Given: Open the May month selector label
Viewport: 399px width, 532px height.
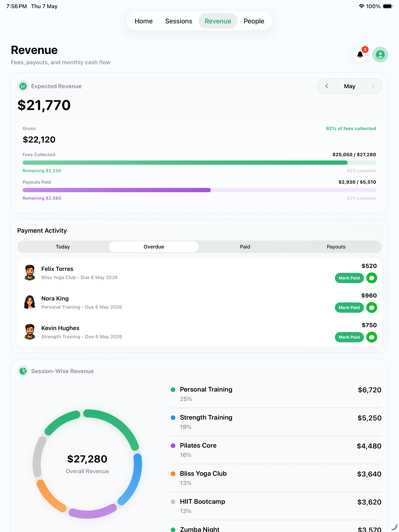Looking at the screenshot, I should (350, 86).
